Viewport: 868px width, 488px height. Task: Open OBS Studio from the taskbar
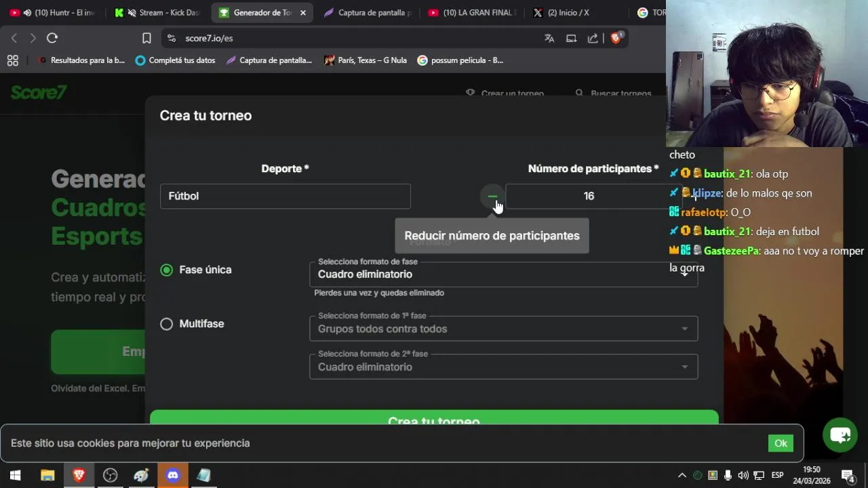[110, 475]
